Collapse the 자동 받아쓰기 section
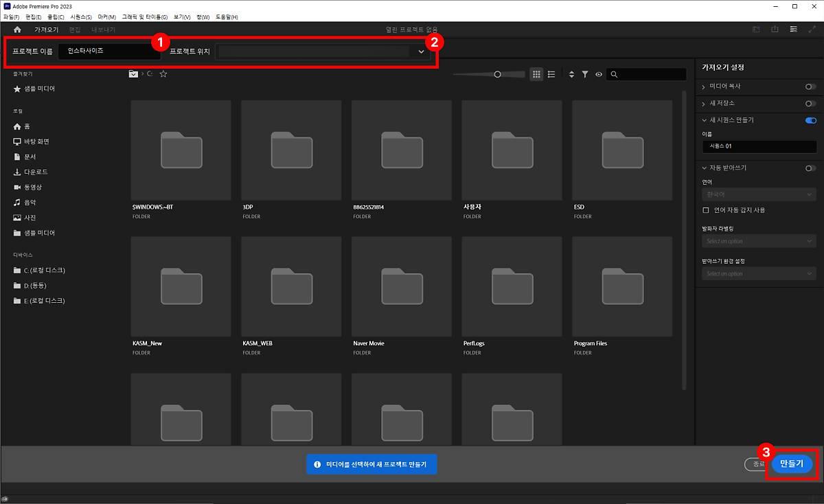The image size is (824, 504). coord(705,168)
